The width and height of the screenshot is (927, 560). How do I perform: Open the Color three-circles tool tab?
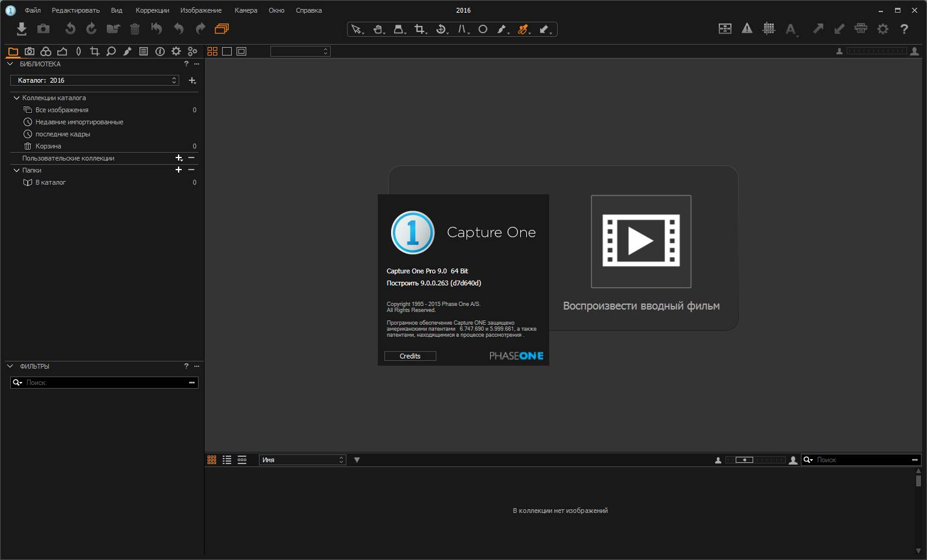(46, 51)
